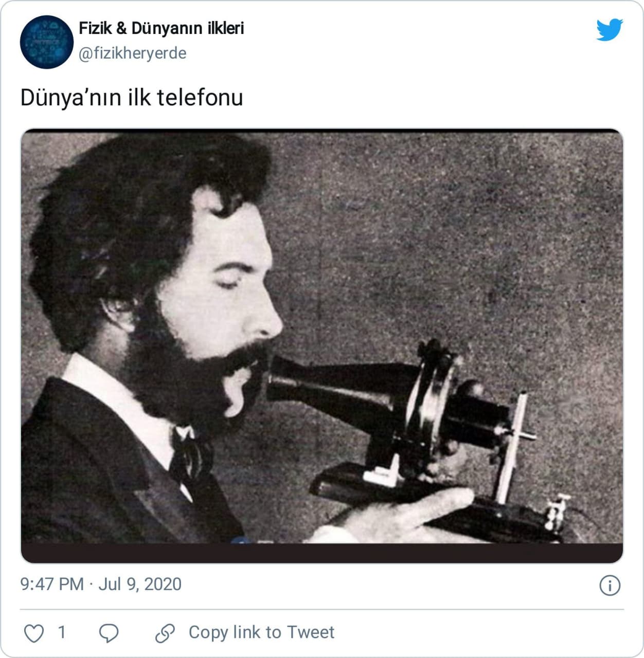The image size is (644, 658).
Task: Click the tweet text "Dünya'nın ilk telefonu"
Action: 132,98
